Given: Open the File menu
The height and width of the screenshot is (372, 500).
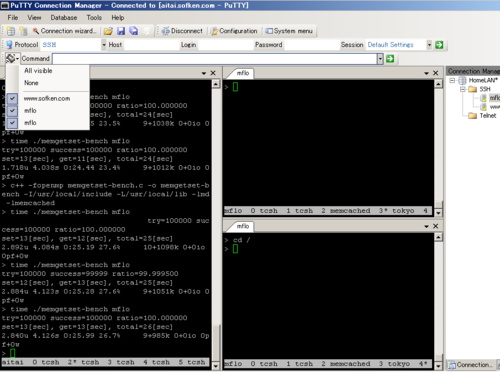Looking at the screenshot, I should pos(13,18).
